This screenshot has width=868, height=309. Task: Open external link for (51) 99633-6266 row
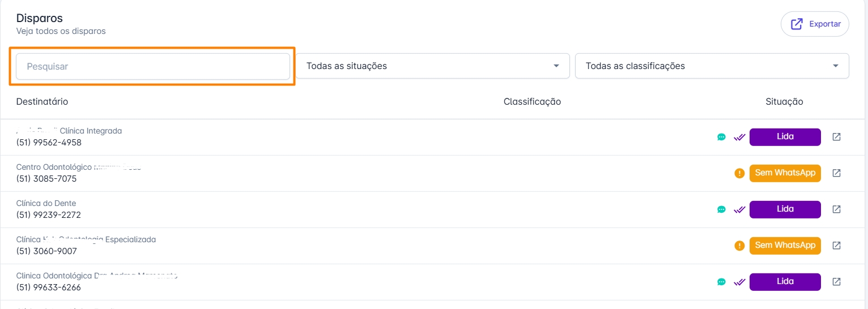pos(836,282)
